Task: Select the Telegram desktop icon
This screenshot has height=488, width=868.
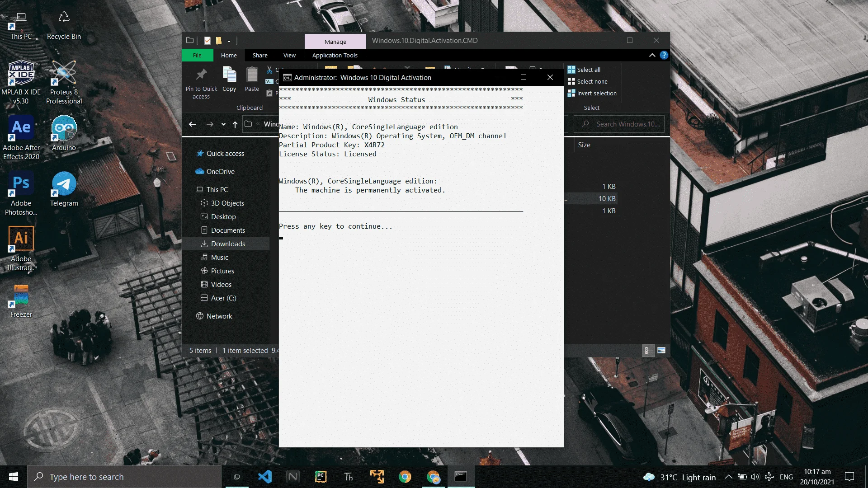Action: [64, 189]
